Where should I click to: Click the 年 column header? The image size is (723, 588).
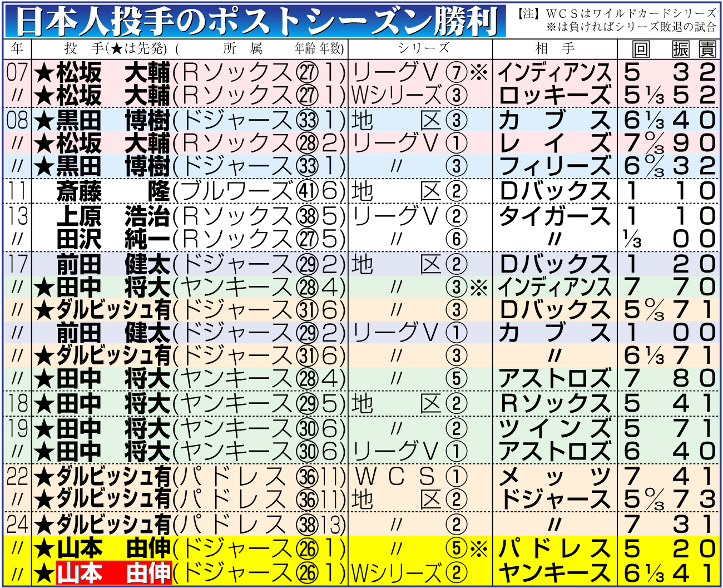pyautogui.click(x=17, y=49)
